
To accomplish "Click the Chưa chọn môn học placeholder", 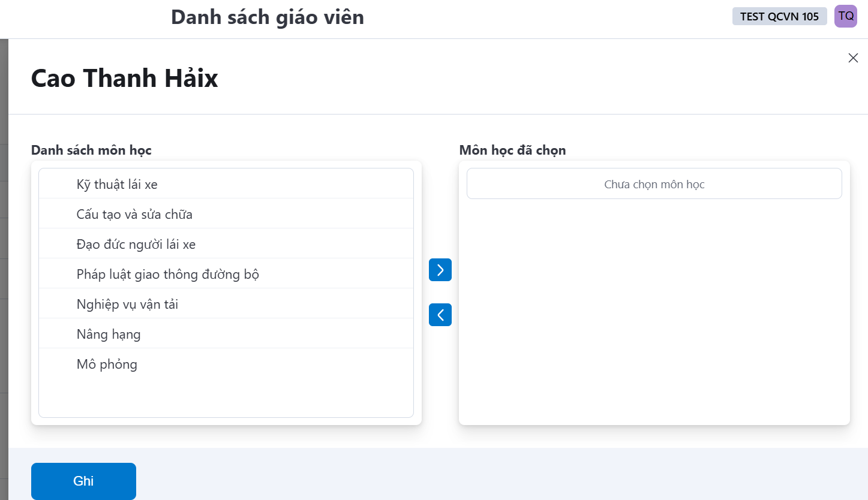I will (x=654, y=184).
